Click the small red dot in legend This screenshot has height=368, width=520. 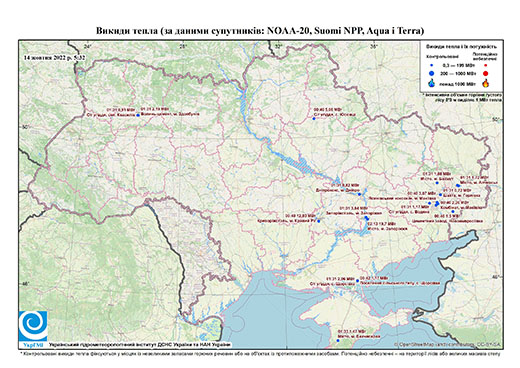[485, 65]
